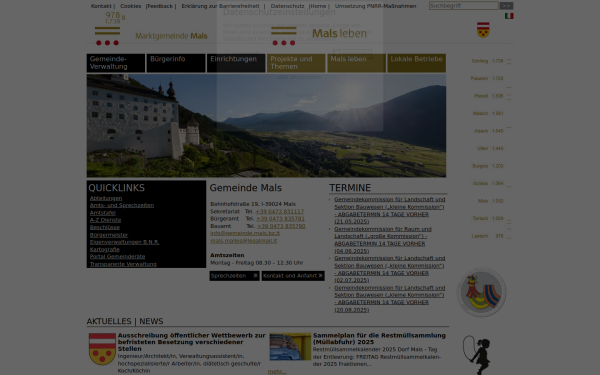Open the Lokale Betriebe menu
This screenshot has width=600, height=375.
416,63
